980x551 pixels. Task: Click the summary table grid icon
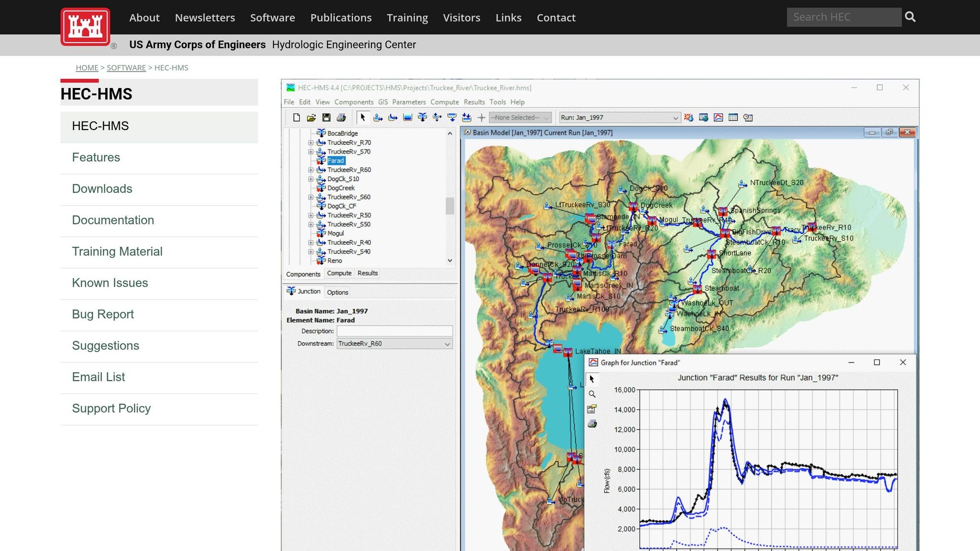pos(733,118)
